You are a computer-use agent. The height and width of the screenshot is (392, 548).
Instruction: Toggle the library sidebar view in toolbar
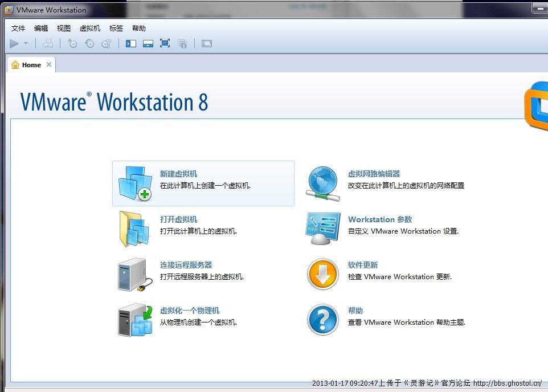tap(131, 43)
